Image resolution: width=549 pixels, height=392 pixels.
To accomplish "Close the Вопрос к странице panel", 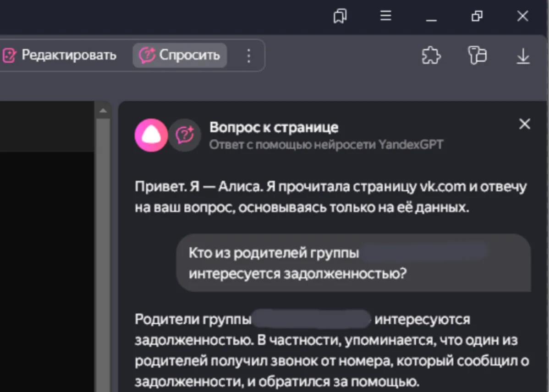I will [525, 124].
